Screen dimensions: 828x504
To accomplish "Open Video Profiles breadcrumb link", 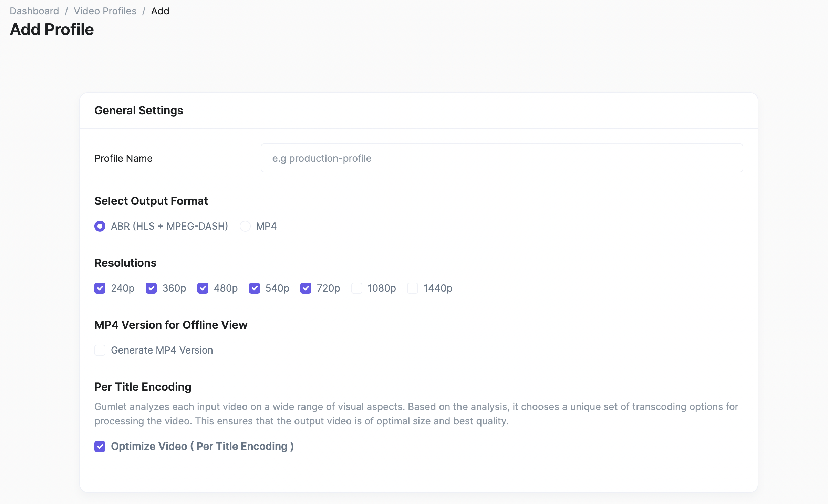I will pos(105,11).
